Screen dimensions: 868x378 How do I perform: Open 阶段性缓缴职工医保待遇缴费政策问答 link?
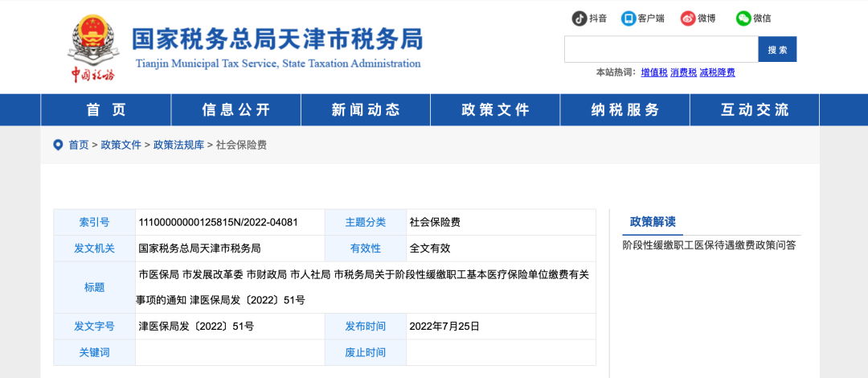[709, 245]
